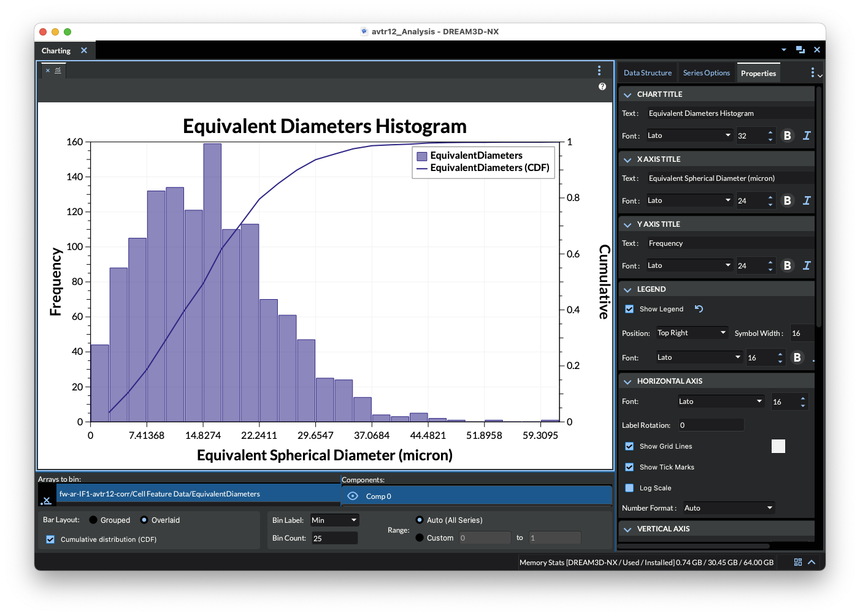The width and height of the screenshot is (860, 616).
Task: Toggle the Show Grid Lines checkbox
Action: coord(629,446)
